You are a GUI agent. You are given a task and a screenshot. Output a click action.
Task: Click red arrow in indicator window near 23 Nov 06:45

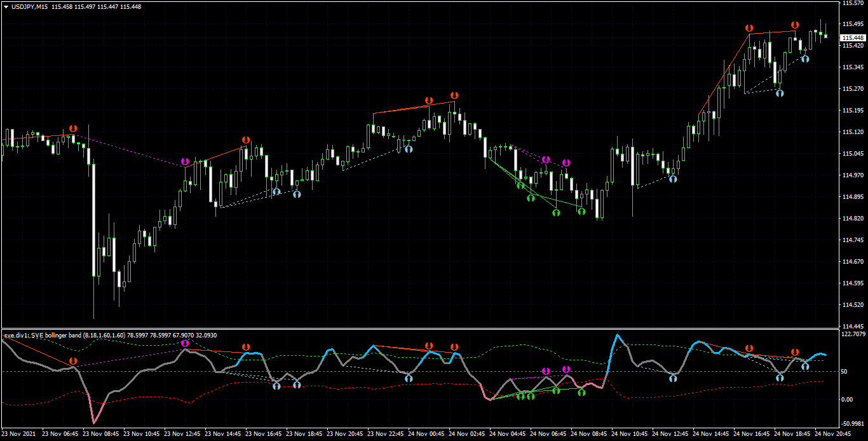click(73, 361)
